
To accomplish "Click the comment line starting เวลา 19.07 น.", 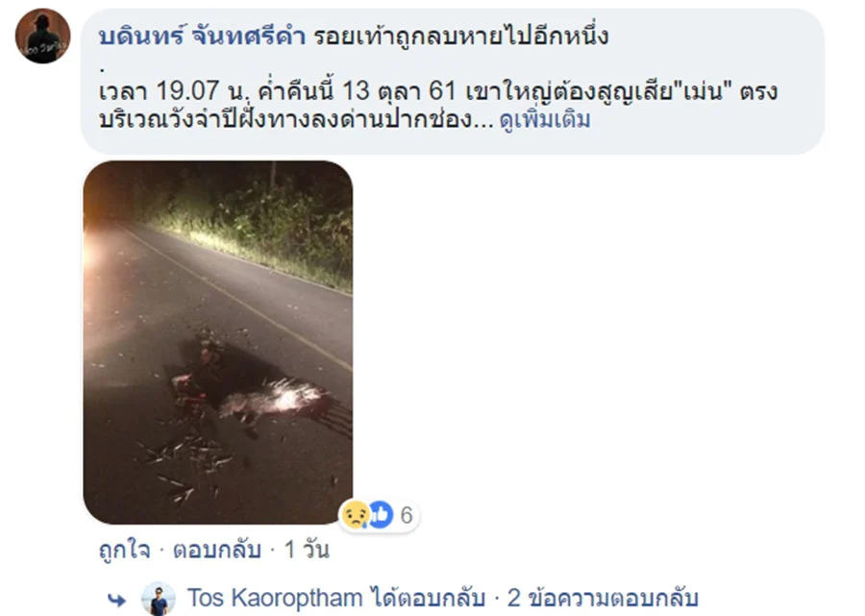I will 438,90.
